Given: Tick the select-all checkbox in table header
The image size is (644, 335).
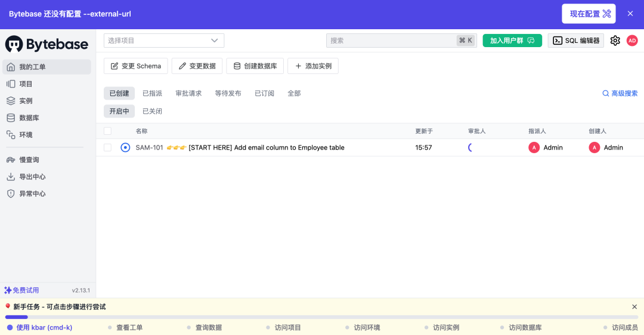Looking at the screenshot, I should pos(107,131).
